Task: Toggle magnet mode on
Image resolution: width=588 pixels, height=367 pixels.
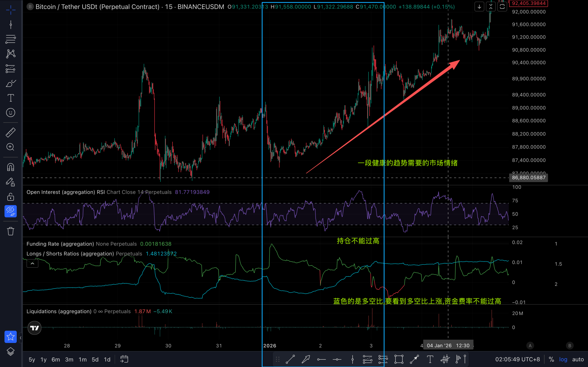Action: 11,167
